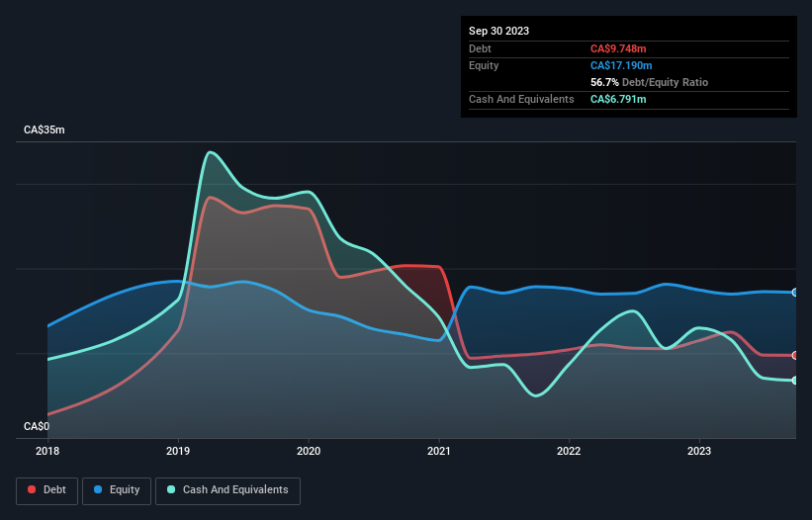Click the blue Equity endpoint marker on the chart
Screen dimensions: 812x520
[x=795, y=293]
